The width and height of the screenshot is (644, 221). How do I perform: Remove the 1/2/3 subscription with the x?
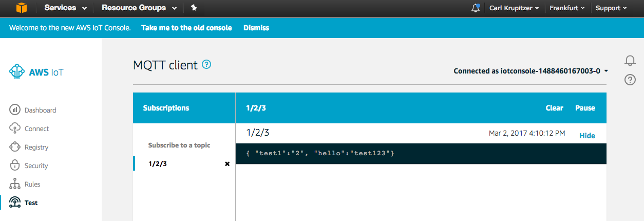[x=227, y=164]
